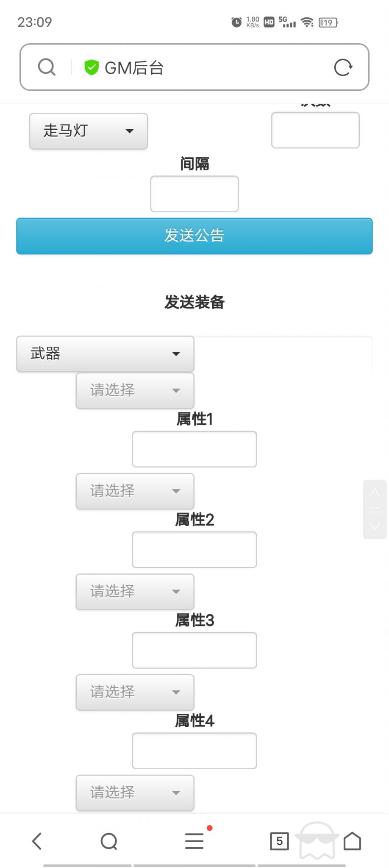The image size is (389, 868).
Task: Refresh the GM后台 page
Action: point(343,67)
